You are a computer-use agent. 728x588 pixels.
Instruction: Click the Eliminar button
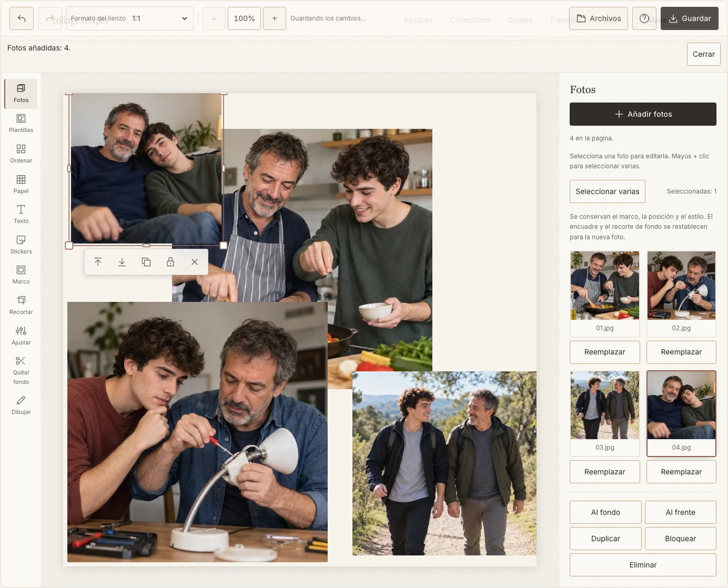click(x=643, y=565)
